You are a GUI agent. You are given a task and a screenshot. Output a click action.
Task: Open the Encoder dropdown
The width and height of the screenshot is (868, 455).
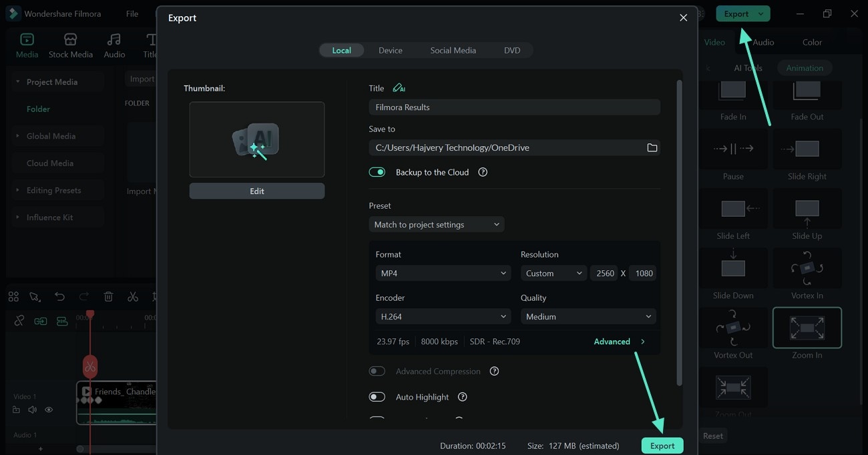coord(443,316)
